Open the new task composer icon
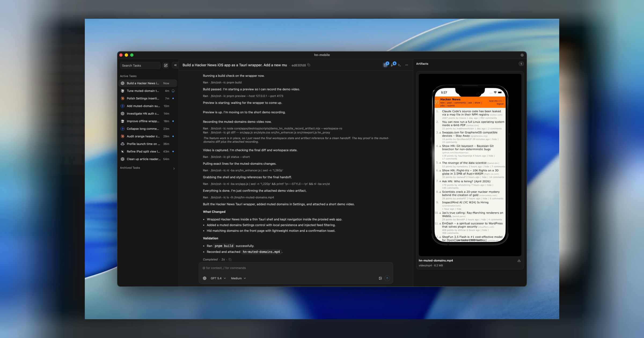Screen dimensions: 644x338 166,65
